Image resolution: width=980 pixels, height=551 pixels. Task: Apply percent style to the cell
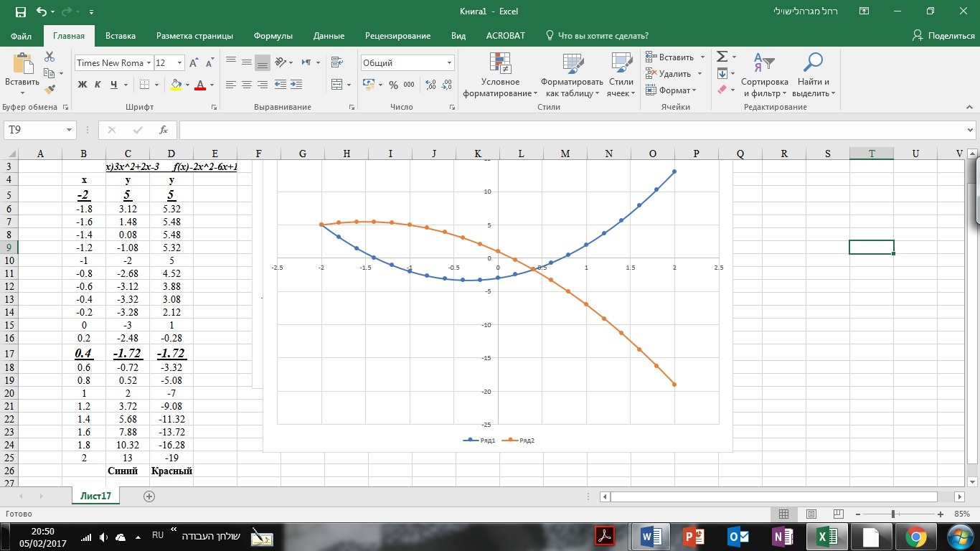393,85
